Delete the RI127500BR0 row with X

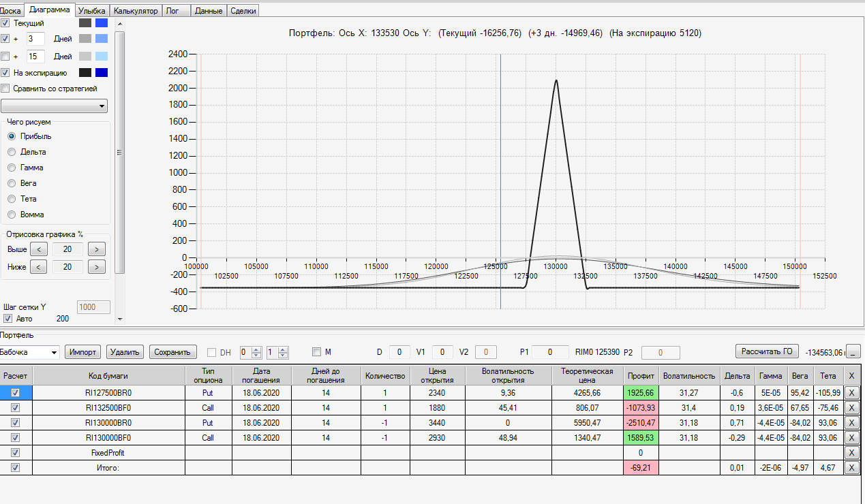(x=852, y=392)
